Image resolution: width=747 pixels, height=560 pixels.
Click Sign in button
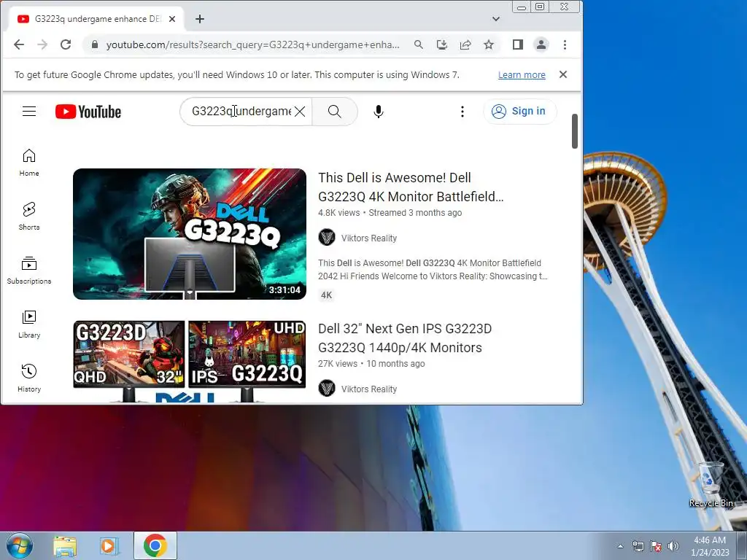[519, 112]
